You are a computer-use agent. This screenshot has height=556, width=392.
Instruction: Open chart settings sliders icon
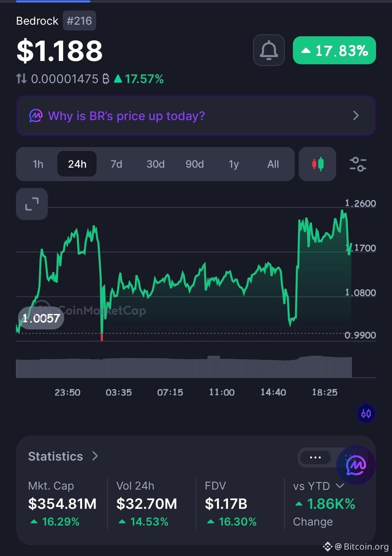tap(358, 164)
